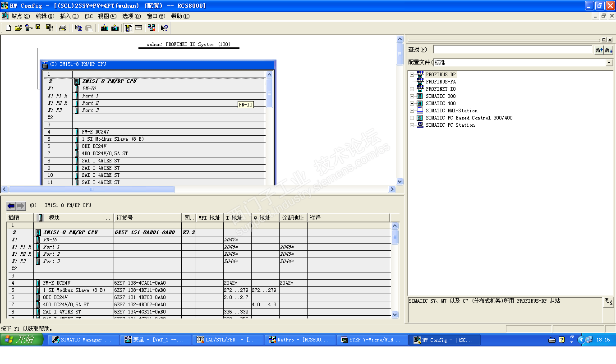Image resolution: width=616 pixels, height=364 pixels.
Task: Click the undock button of catalog panel
Action: (604, 40)
